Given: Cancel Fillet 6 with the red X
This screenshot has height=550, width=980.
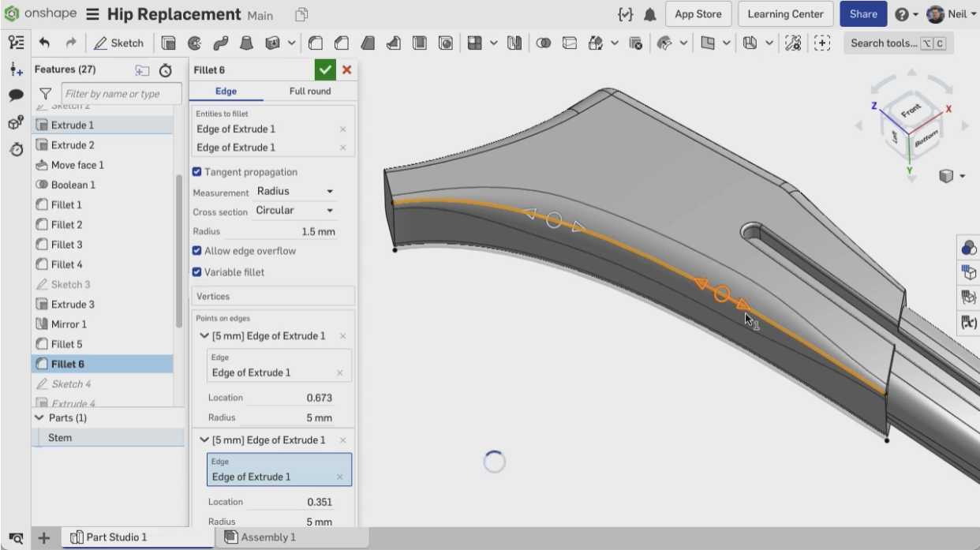Looking at the screenshot, I should pos(346,70).
